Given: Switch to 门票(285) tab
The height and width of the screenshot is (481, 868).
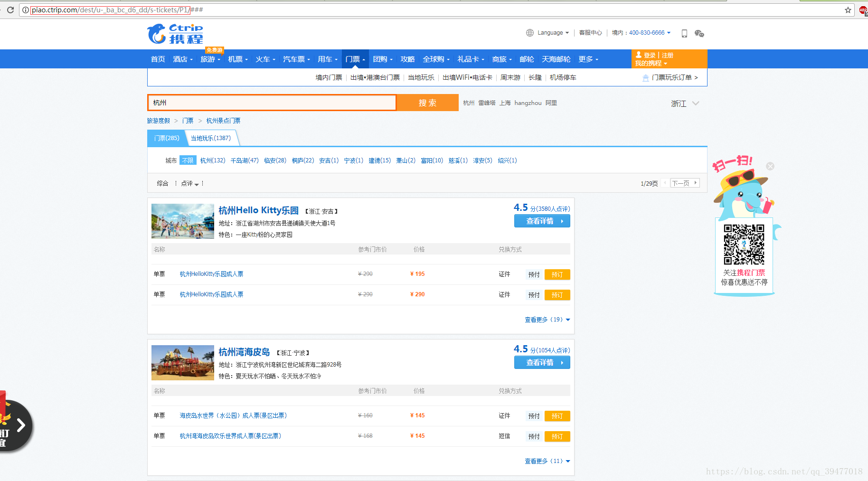Looking at the screenshot, I should point(167,138).
